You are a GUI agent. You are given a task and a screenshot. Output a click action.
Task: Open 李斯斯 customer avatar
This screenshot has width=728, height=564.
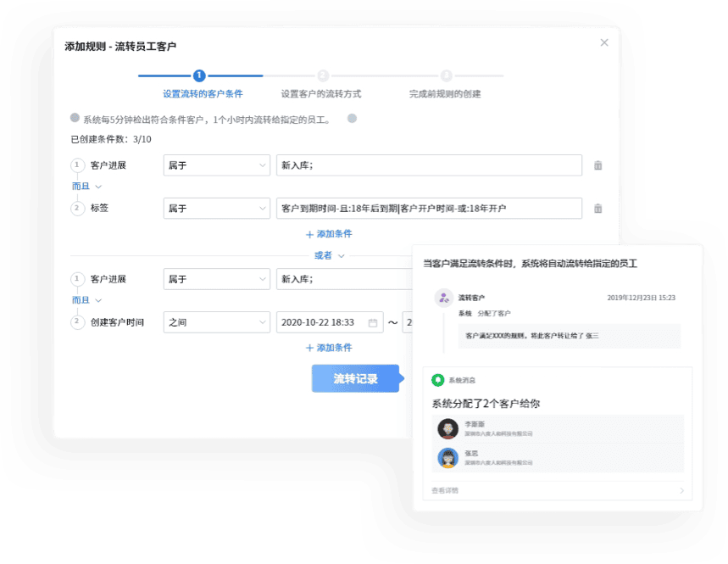click(447, 428)
